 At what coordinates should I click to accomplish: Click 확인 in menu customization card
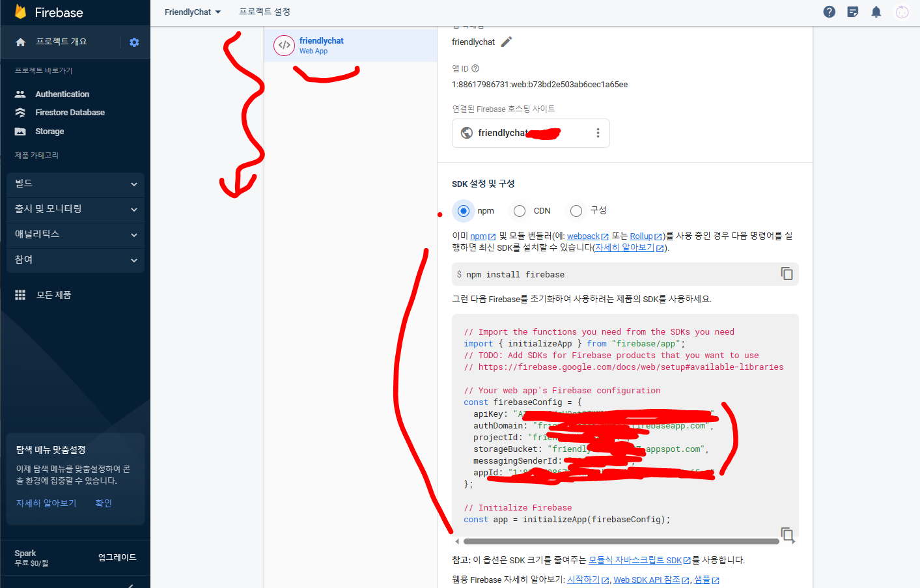[104, 503]
